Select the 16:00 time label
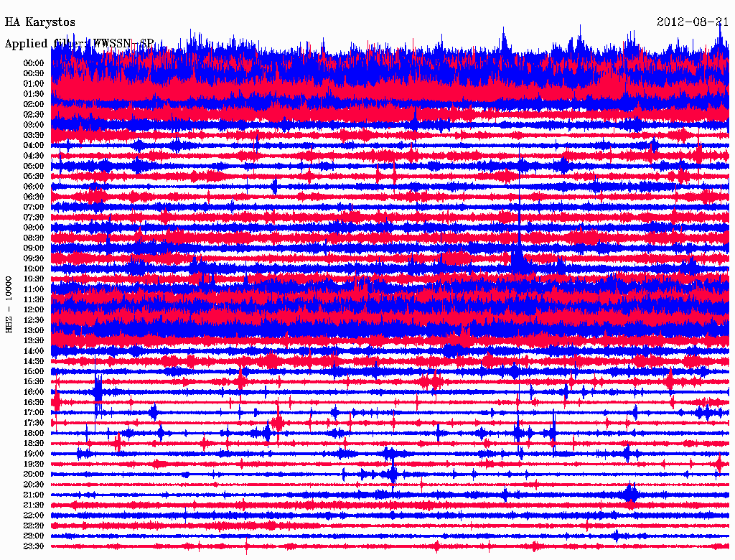Image resolution: width=735 pixels, height=560 pixels. 33,392
